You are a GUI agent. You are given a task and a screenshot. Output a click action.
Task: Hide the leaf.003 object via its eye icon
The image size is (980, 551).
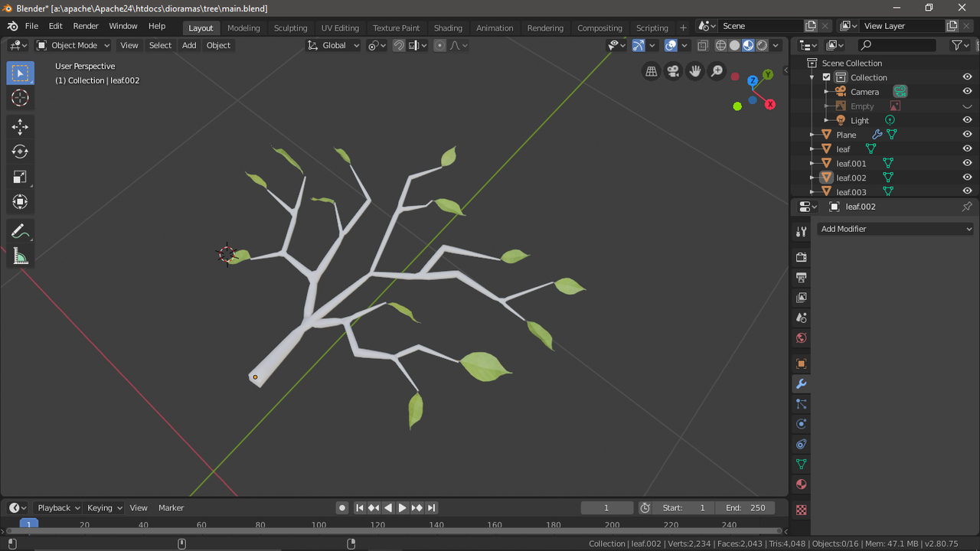click(x=966, y=191)
